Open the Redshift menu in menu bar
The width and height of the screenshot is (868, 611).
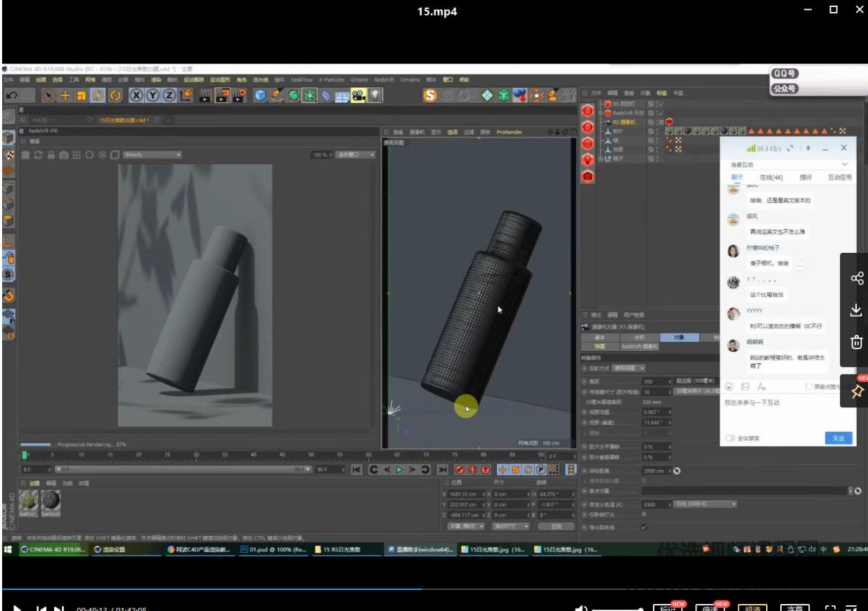(384, 80)
